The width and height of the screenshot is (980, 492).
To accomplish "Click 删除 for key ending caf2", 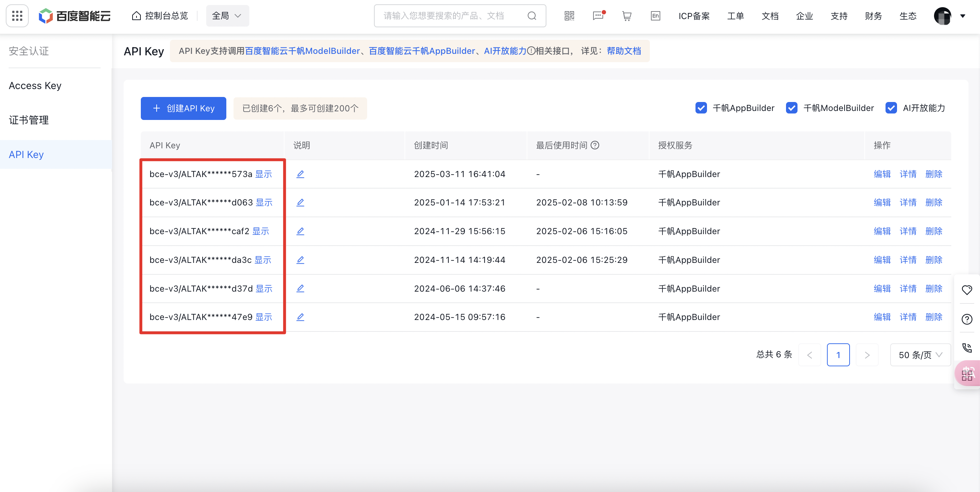I will [934, 231].
